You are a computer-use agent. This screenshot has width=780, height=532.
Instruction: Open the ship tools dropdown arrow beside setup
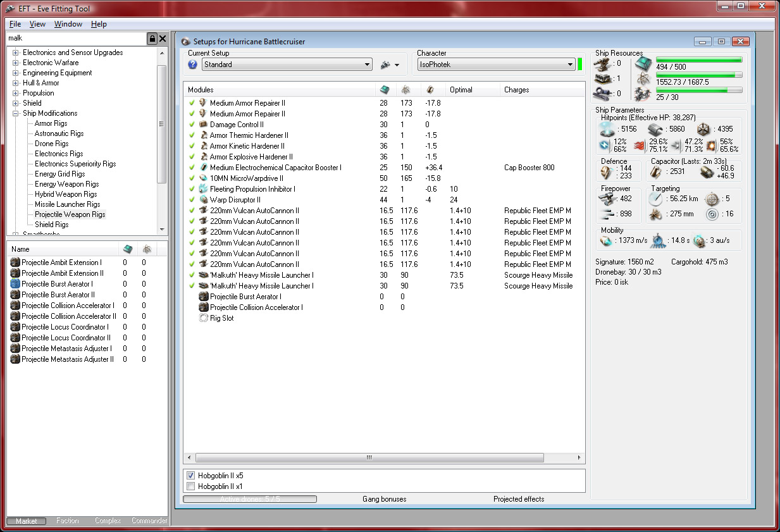(397, 65)
